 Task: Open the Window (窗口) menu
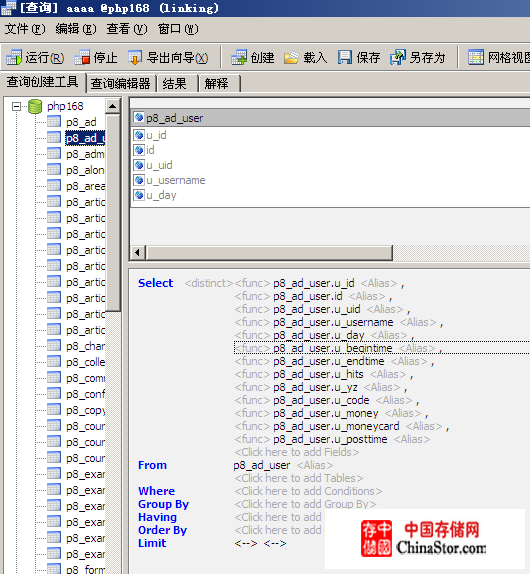click(178, 29)
